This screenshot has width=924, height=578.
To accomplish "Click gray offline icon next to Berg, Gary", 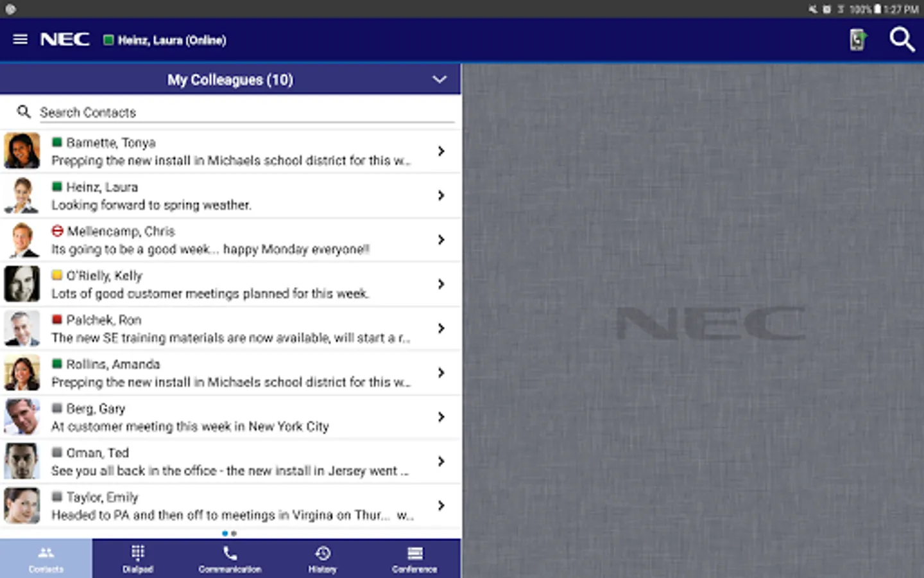I will [x=57, y=408].
